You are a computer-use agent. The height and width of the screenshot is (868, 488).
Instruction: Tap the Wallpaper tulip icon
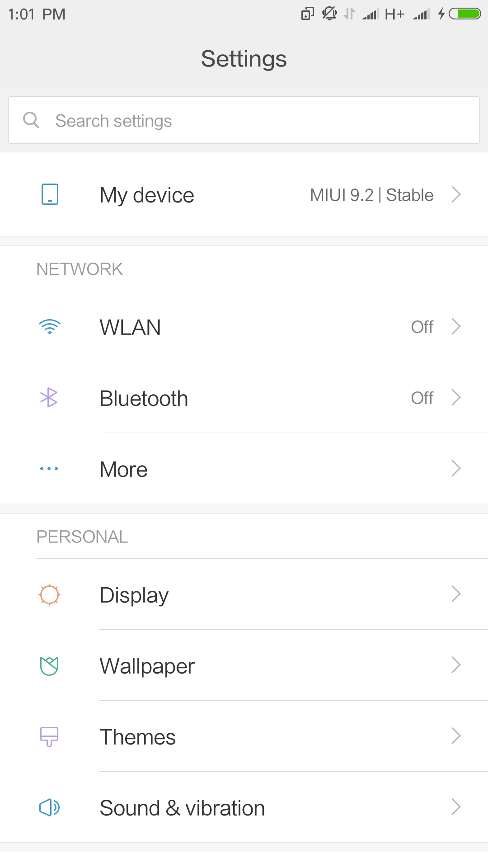[49, 665]
